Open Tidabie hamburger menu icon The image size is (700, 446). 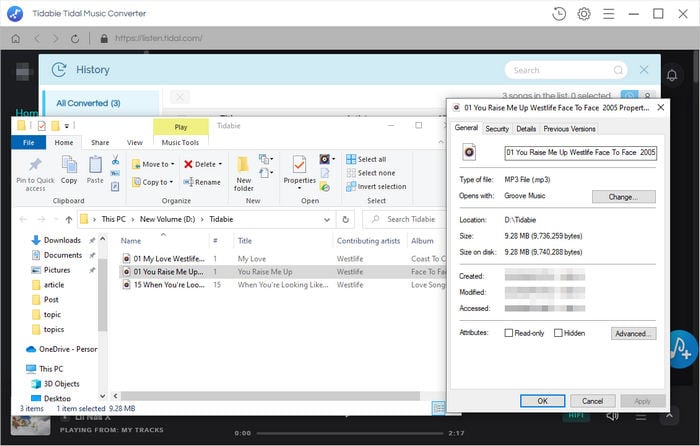[608, 14]
